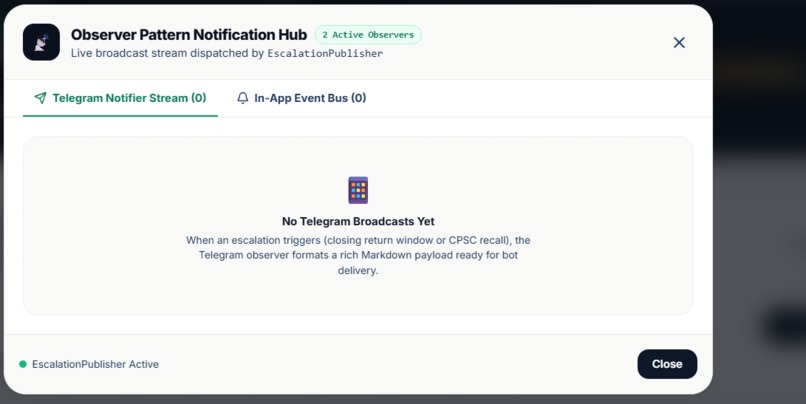The height and width of the screenshot is (404, 806).
Task: Switch to Telegram Notifier Stream tab
Action: (x=120, y=98)
